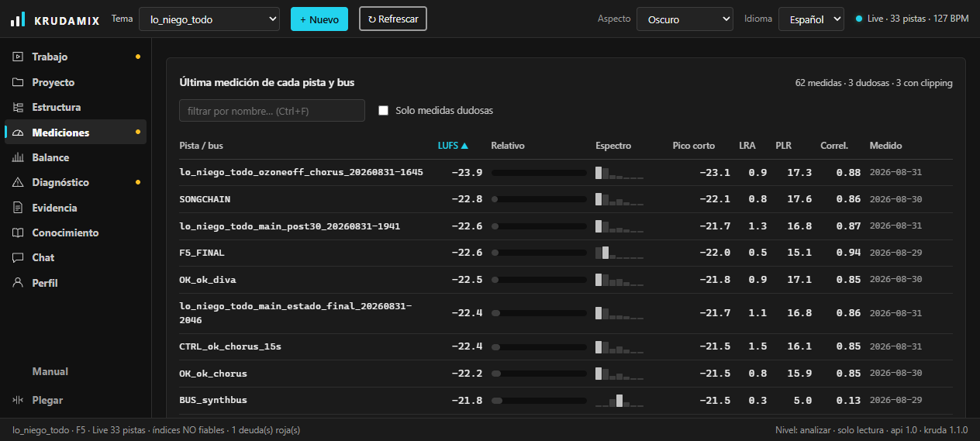980x441 pixels.
Task: Sort by the Pista / bus column header
Action: 201,146
